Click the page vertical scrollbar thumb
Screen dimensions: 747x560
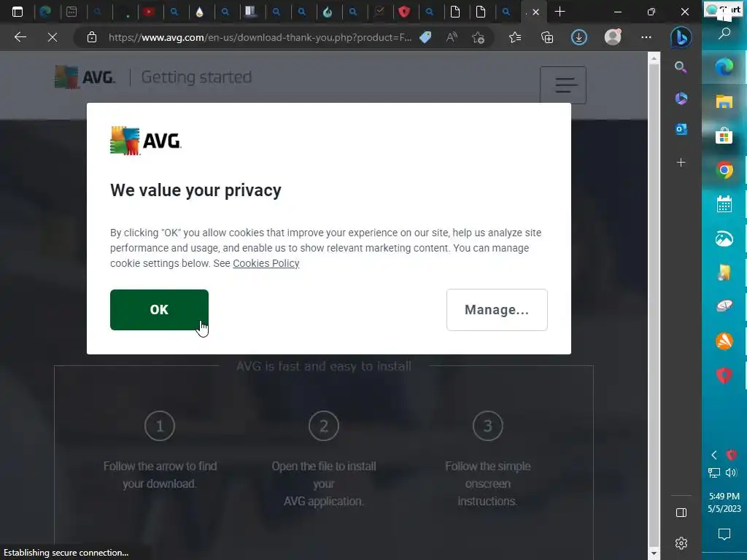click(x=654, y=305)
